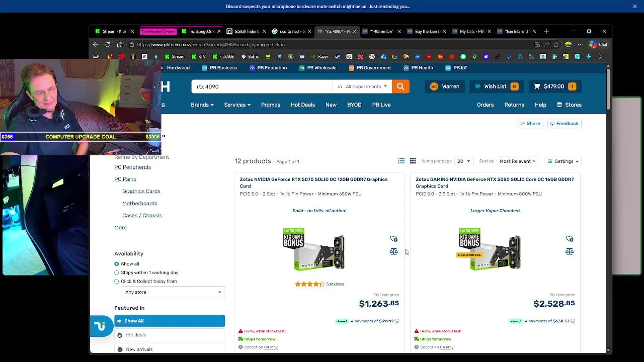644x362 pixels.
Task: Add RTX 5080 card to wishlist
Action: tap(569, 239)
